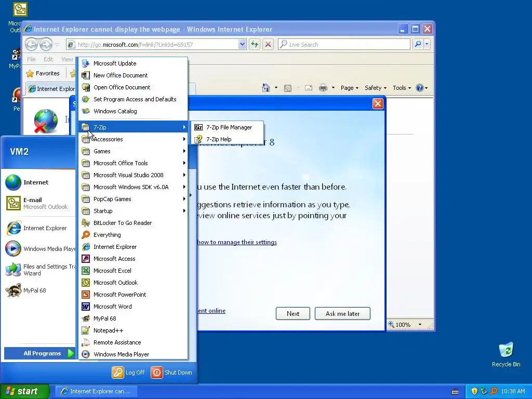Click the Live Search magnifier button
Screen dimensions: 532x399
(418, 44)
